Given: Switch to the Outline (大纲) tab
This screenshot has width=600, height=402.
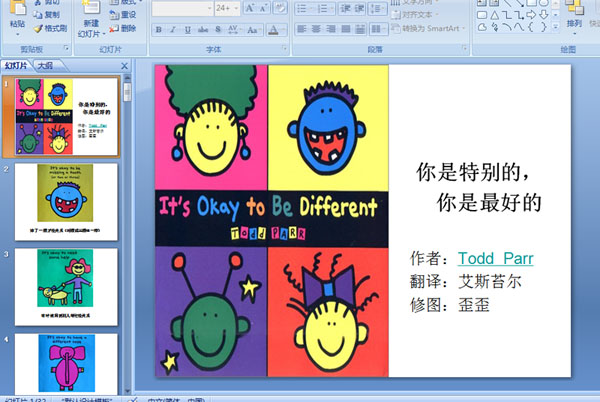Looking at the screenshot, I should point(45,66).
